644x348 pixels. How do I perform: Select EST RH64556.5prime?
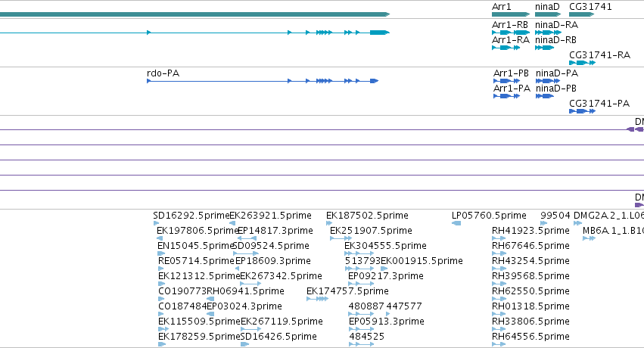pos(530,337)
